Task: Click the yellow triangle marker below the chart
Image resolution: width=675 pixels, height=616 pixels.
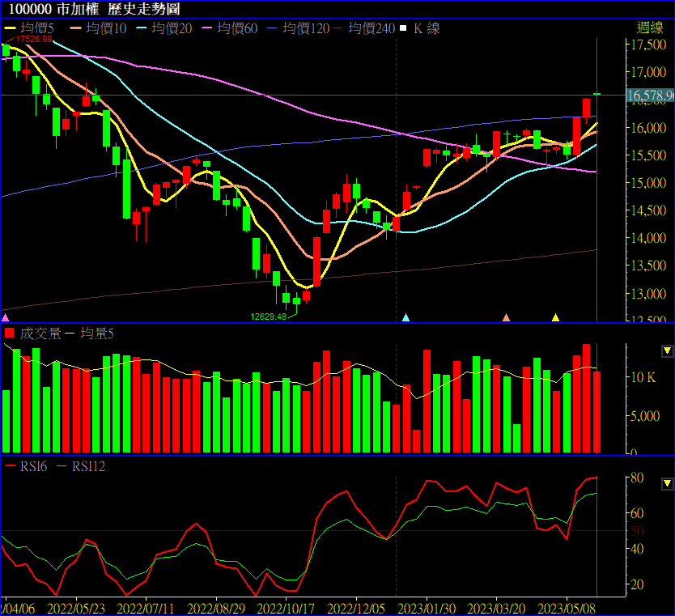Action: click(x=555, y=317)
